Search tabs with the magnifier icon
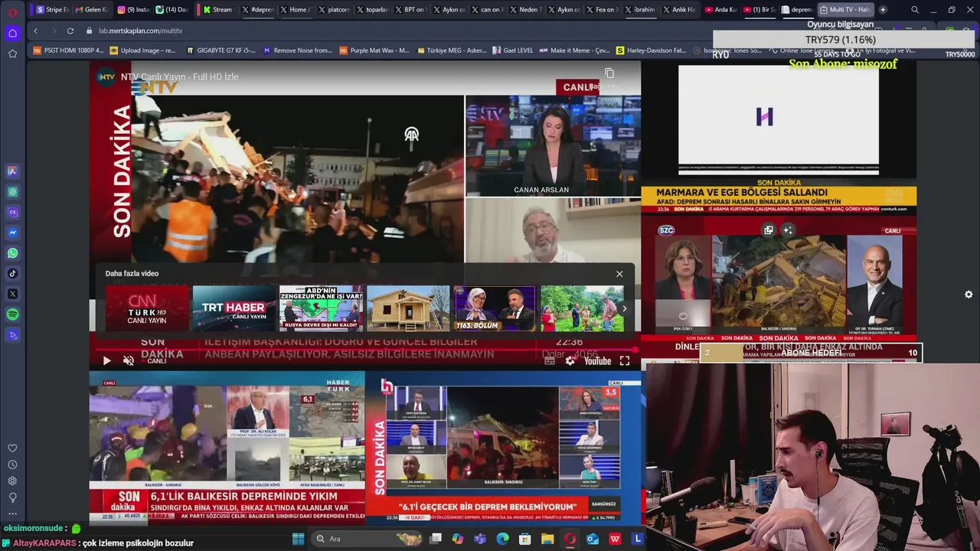 point(915,10)
